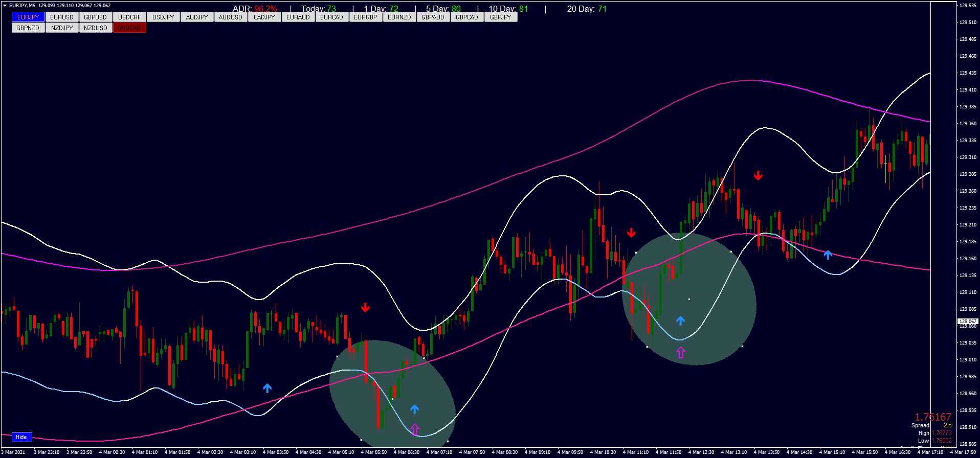The height and width of the screenshot is (458, 980).
Task: Select the shaded ellipse on the right
Action: click(716, 286)
